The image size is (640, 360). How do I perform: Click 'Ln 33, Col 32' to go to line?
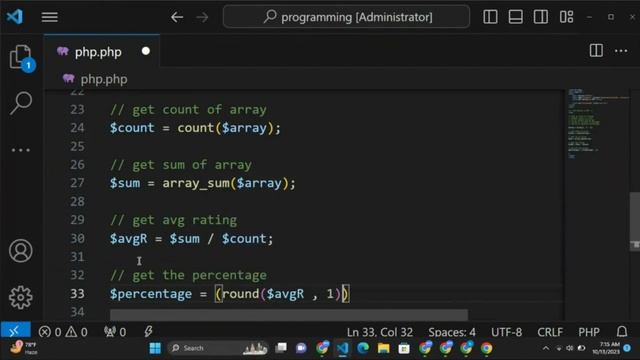click(380, 332)
